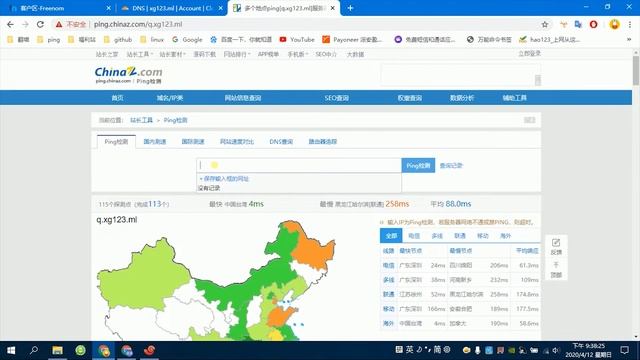Open the Chrome profile avatar icon
This screenshot has height=360, width=640.
tap(614, 24)
